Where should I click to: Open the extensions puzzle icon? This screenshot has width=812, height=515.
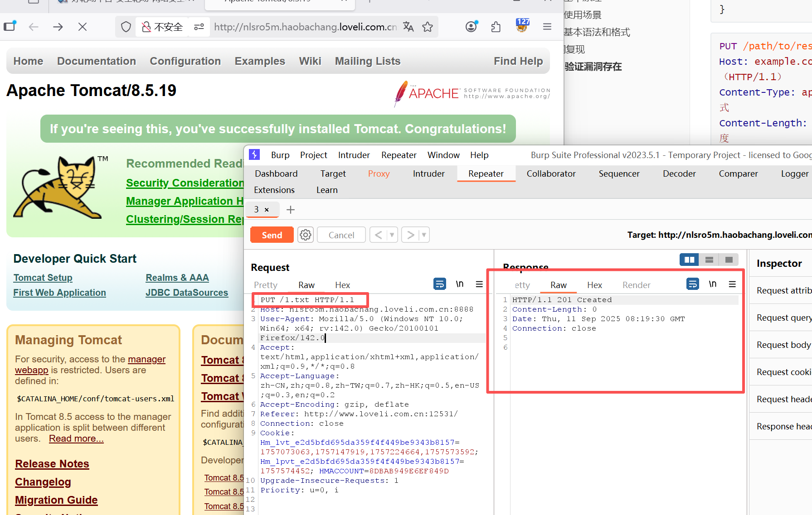tap(496, 27)
